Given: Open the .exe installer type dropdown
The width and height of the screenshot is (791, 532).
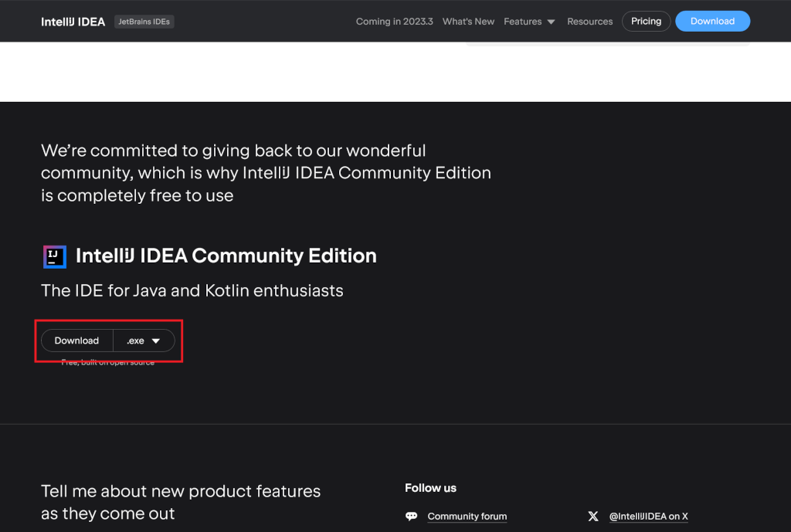Looking at the screenshot, I should pyautogui.click(x=144, y=341).
